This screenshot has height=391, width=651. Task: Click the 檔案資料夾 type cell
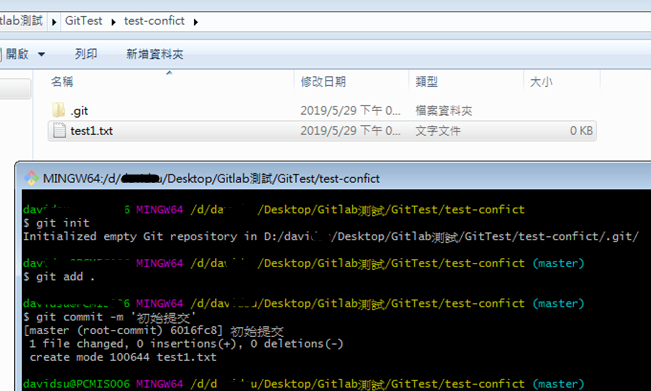pos(444,111)
